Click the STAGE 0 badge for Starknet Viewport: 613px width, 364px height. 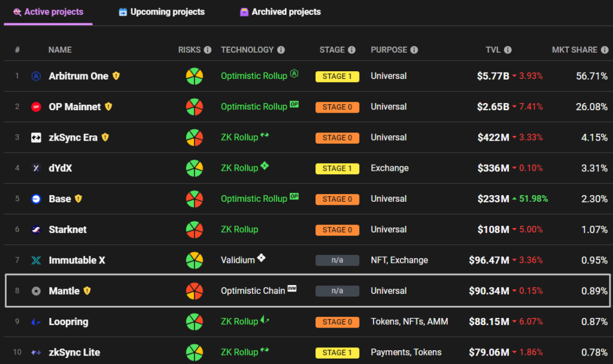coord(337,230)
